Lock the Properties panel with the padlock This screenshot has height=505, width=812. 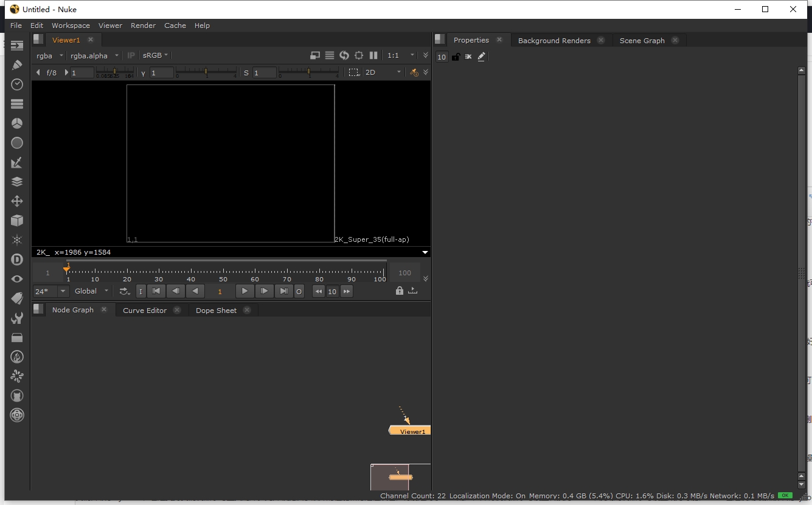click(456, 57)
